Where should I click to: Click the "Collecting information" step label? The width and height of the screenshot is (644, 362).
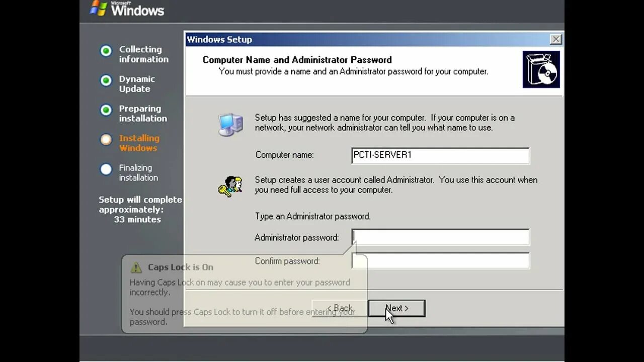click(x=144, y=54)
